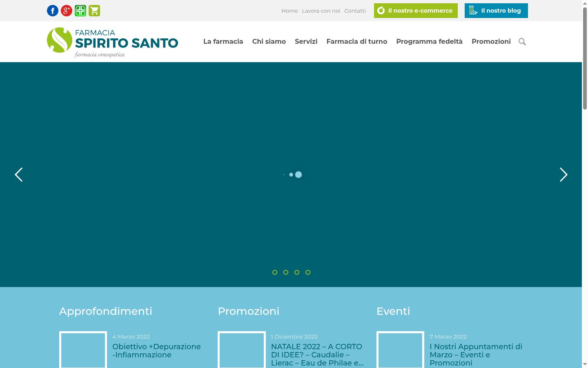Open Farmacia di turno menu

point(357,42)
